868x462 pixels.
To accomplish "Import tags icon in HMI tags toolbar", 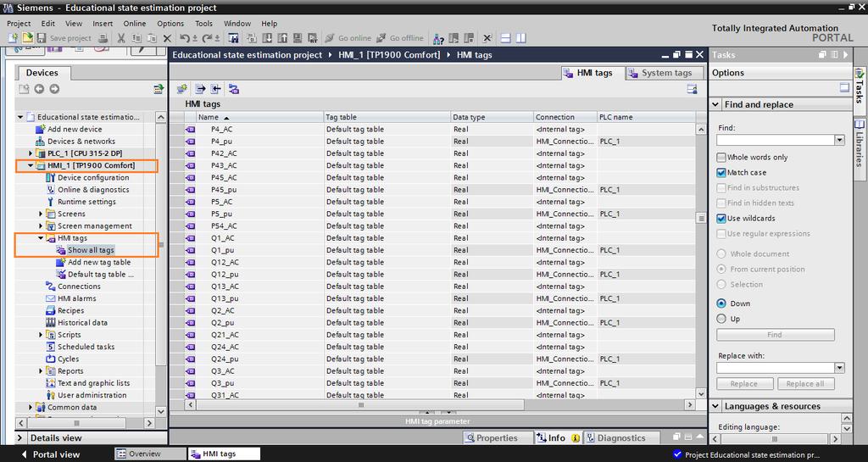I will [x=215, y=89].
